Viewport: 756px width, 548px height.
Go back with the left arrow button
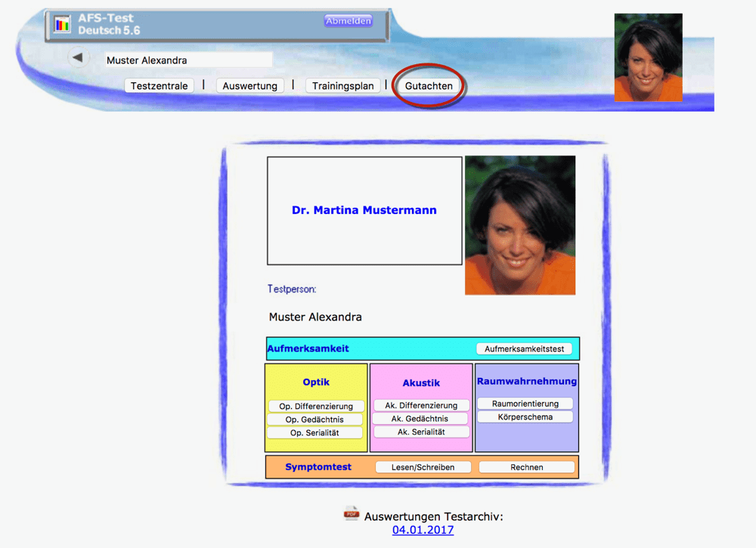78,58
